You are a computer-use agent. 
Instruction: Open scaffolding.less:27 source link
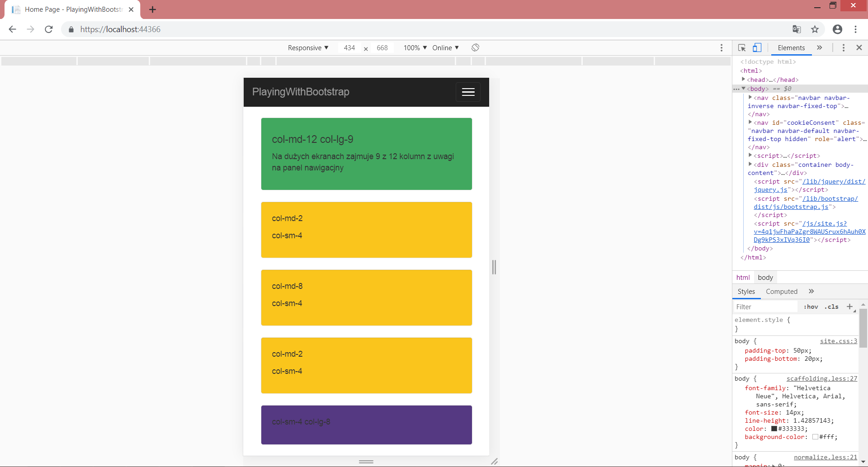[822, 379]
